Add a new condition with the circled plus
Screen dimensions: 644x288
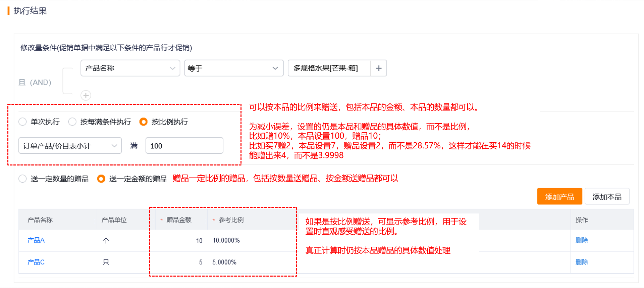click(86, 95)
